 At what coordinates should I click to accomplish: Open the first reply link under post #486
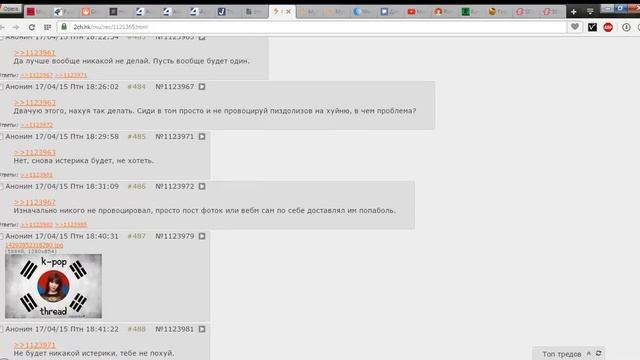click(37, 224)
